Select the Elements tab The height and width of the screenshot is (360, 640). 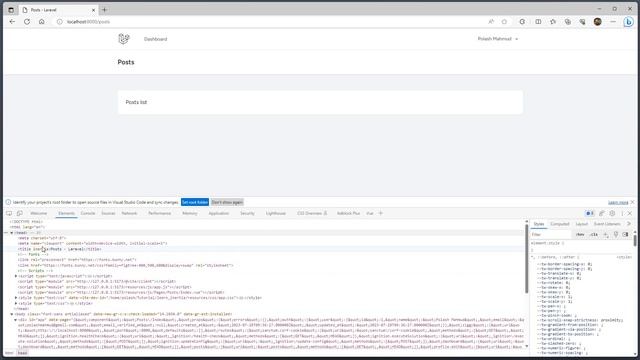pyautogui.click(x=66, y=213)
